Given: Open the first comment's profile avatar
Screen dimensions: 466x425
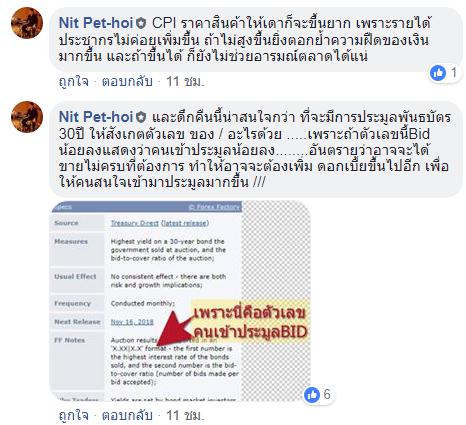Looking at the screenshot, I should pyautogui.click(x=27, y=23).
